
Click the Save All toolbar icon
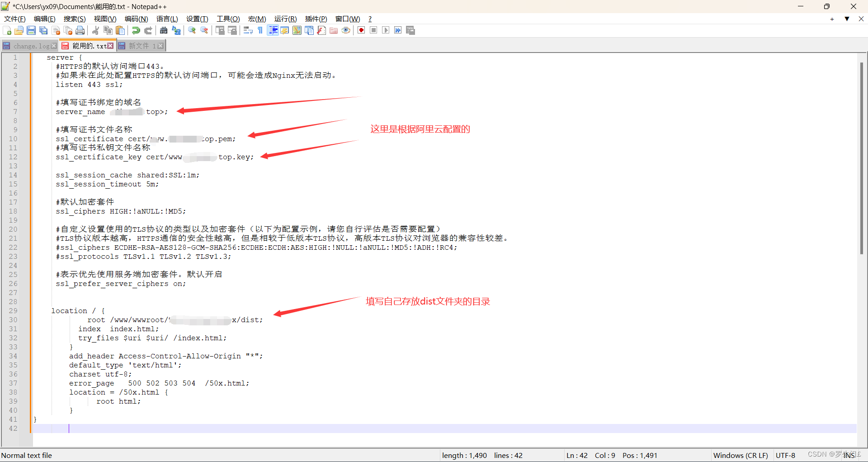click(43, 30)
